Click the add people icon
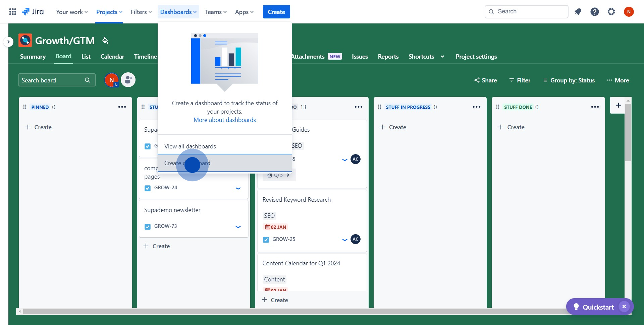 (128, 80)
